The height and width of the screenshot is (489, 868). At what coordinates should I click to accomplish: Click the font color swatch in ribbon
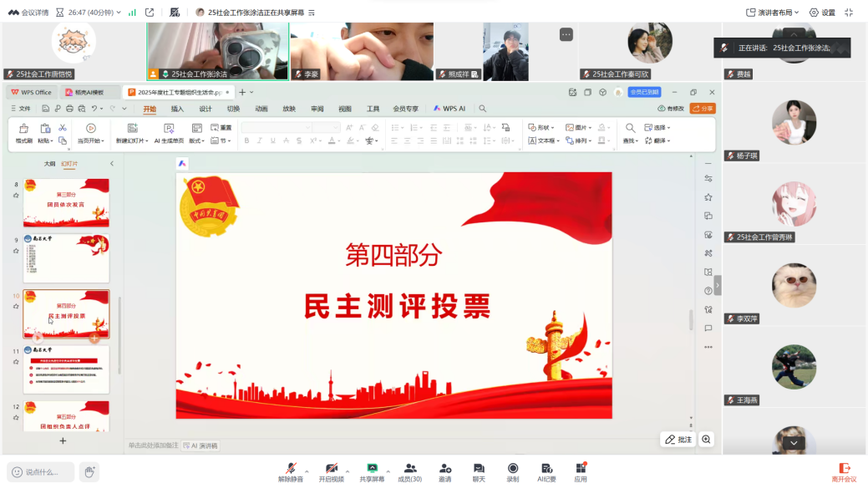(x=332, y=141)
